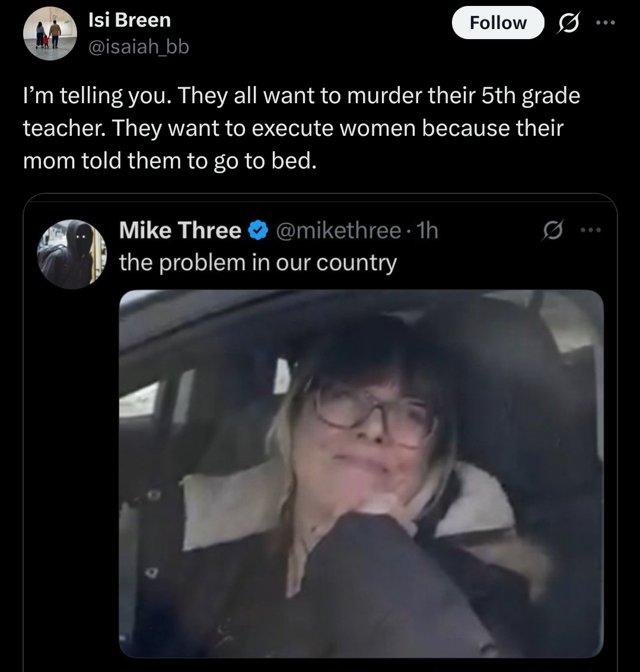640x672 pixels.
Task: Visit Isi Breen display name profile
Action: click(129, 20)
